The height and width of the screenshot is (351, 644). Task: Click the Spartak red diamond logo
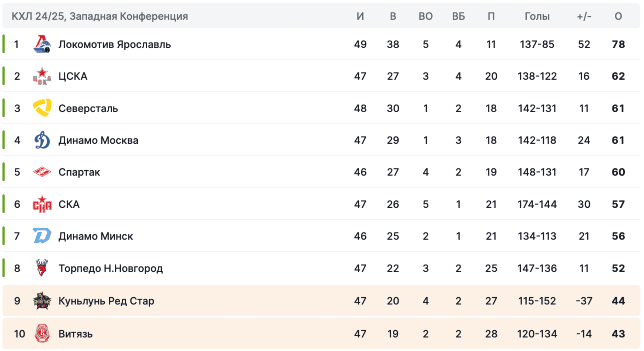pos(42,172)
